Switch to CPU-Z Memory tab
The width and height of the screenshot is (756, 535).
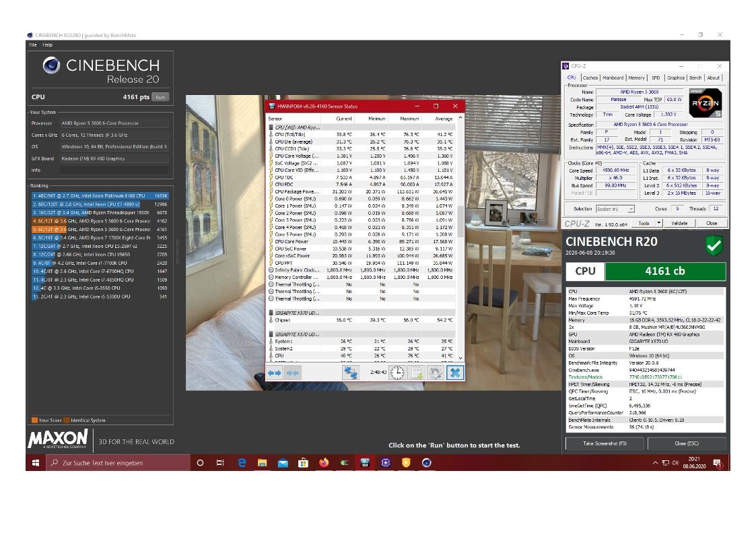click(x=636, y=77)
